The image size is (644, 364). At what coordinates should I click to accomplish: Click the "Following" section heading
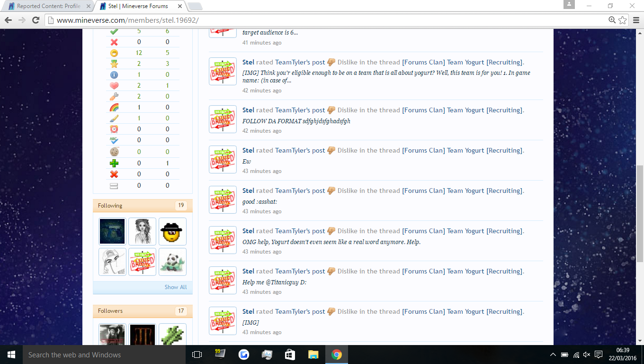point(110,206)
